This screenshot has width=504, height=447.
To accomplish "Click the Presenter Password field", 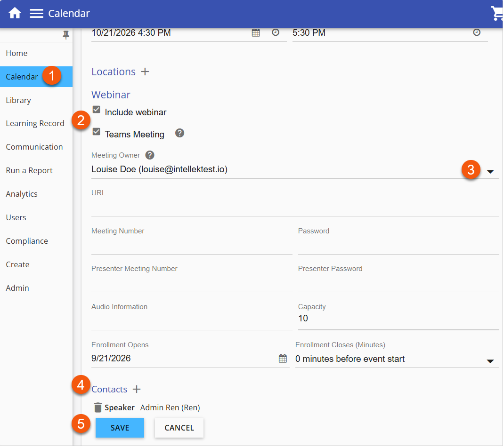I will tap(398, 283).
